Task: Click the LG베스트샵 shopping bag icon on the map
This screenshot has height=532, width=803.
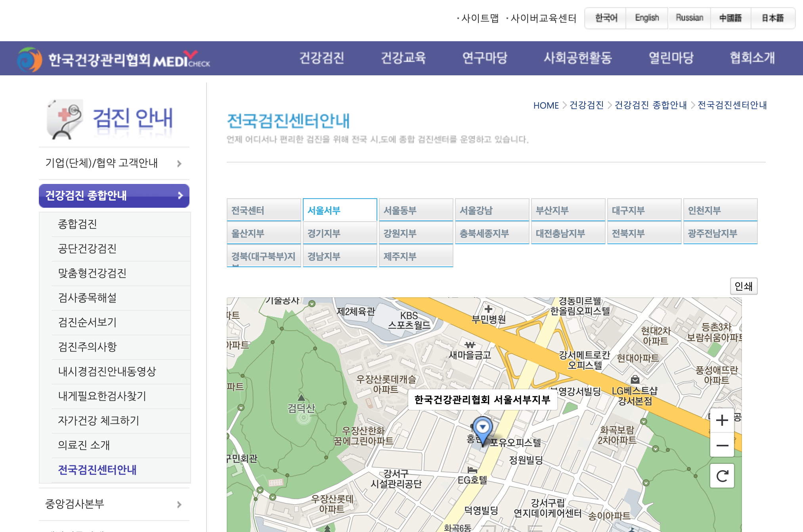Action: pyautogui.click(x=635, y=379)
